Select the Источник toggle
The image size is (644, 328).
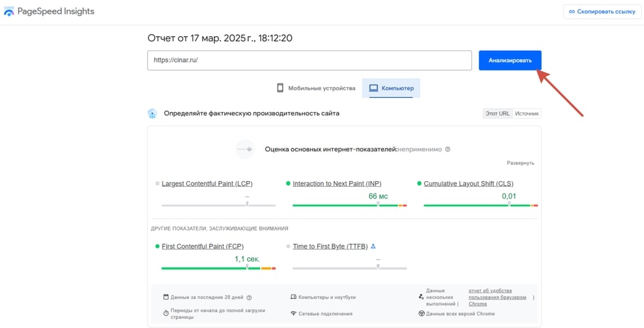point(527,113)
